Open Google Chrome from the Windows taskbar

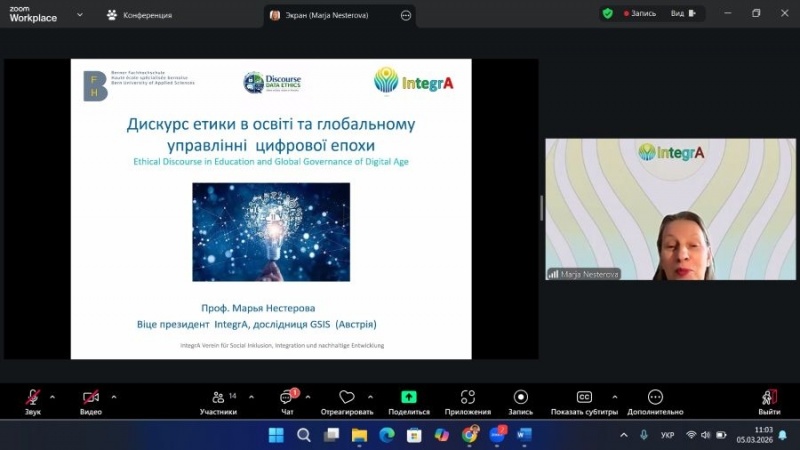coord(470,435)
